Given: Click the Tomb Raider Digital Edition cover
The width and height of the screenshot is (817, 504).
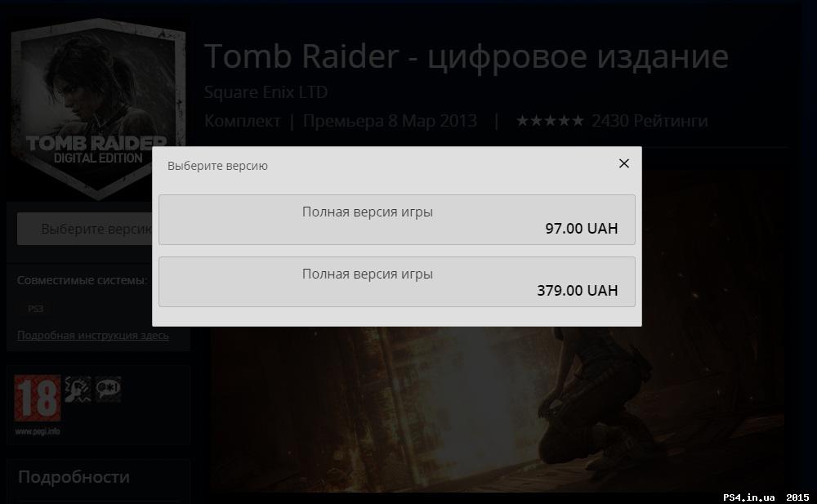Looking at the screenshot, I should coord(98,109).
